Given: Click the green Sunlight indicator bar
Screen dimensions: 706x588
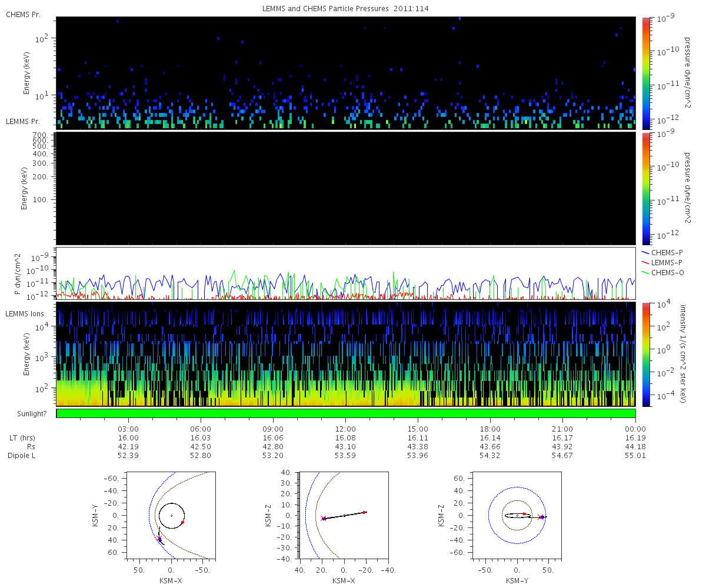Looking at the screenshot, I should [345, 414].
